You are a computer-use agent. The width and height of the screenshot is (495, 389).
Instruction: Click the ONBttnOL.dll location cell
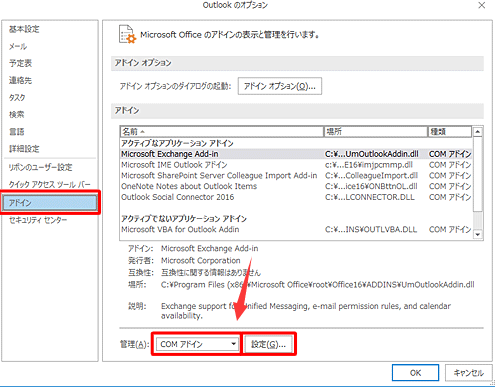click(x=371, y=186)
